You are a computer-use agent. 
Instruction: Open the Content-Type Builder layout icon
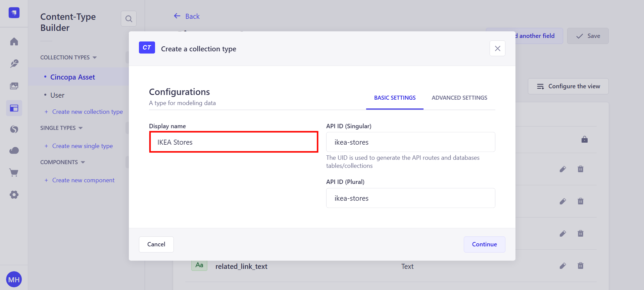coord(14,108)
